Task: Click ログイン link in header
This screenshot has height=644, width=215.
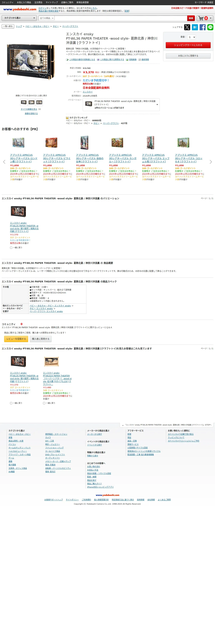Action: click(43, 8)
